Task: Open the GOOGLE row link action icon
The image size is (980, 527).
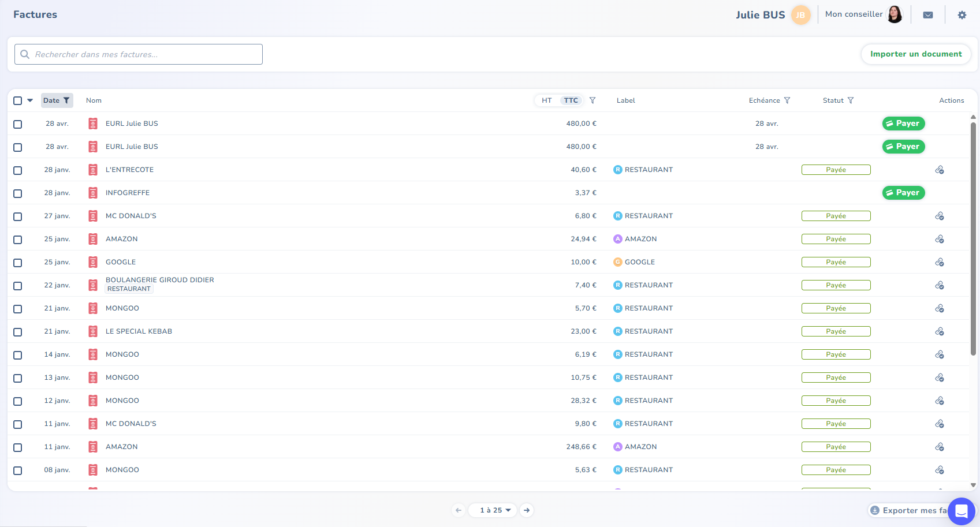Action: point(940,262)
